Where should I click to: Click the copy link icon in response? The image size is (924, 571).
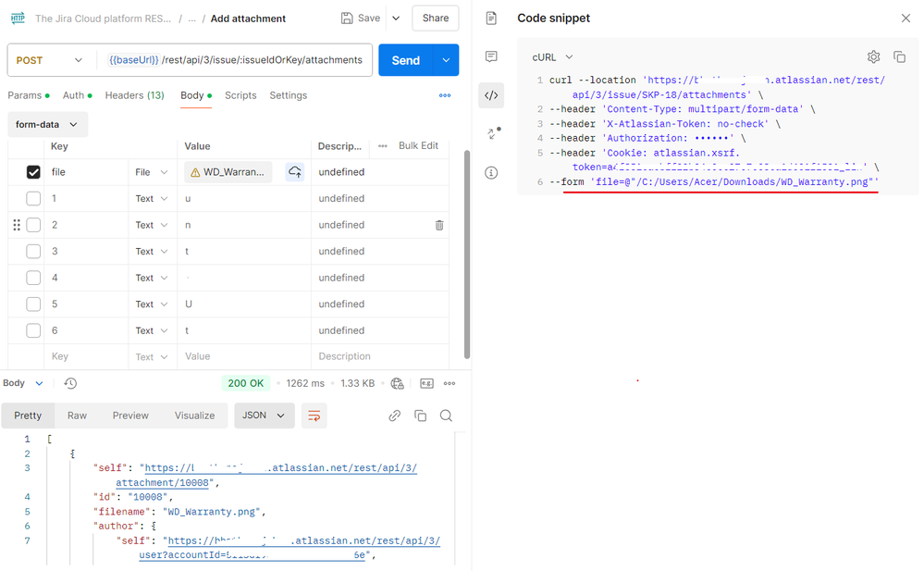[395, 416]
